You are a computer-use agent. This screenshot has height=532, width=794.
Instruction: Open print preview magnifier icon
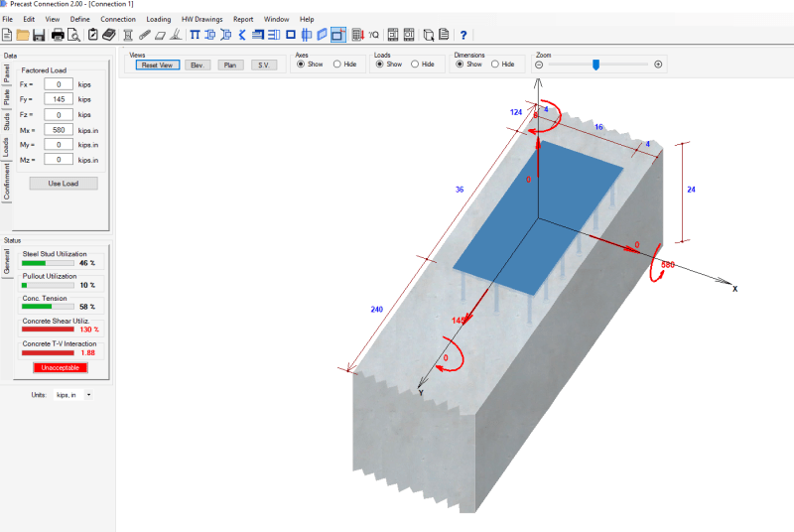73,35
